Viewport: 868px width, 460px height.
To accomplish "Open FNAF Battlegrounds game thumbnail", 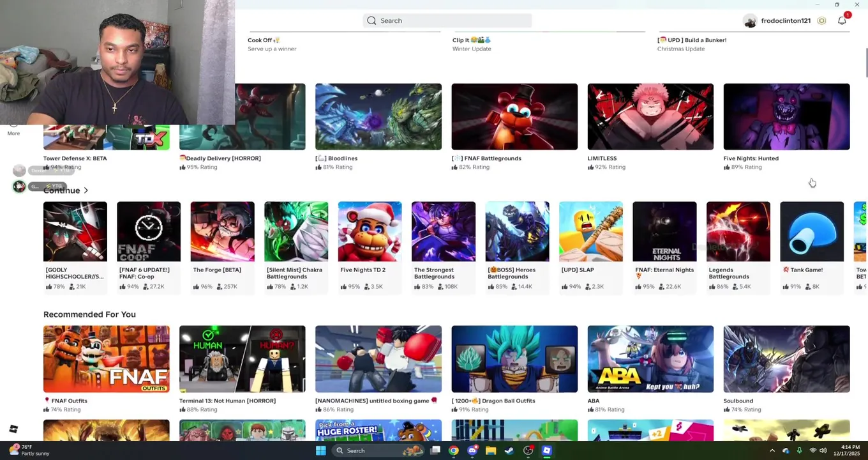I will coord(514,117).
